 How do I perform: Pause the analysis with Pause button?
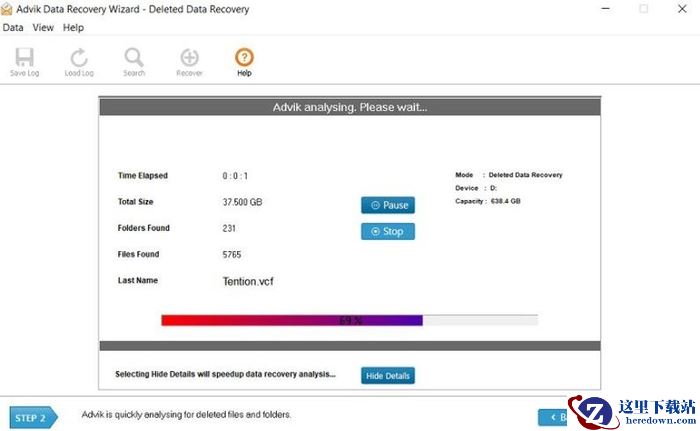point(388,205)
